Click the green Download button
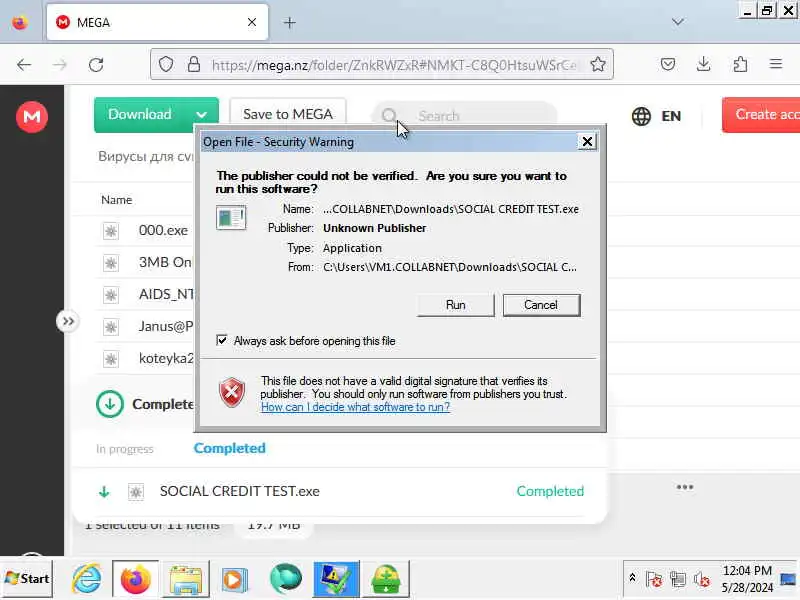Image resolution: width=800 pixels, height=600 pixels. click(x=140, y=114)
